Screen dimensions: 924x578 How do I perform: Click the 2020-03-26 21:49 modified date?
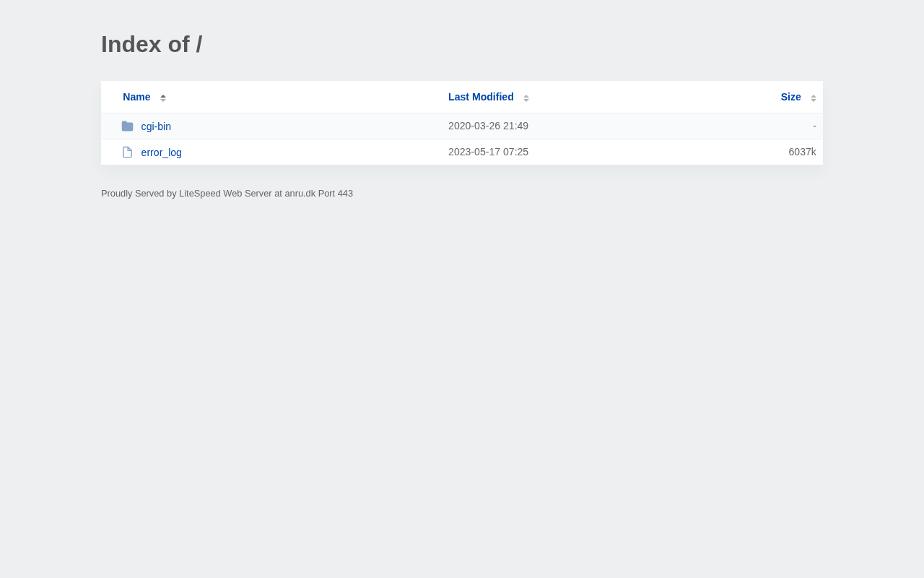click(x=488, y=126)
